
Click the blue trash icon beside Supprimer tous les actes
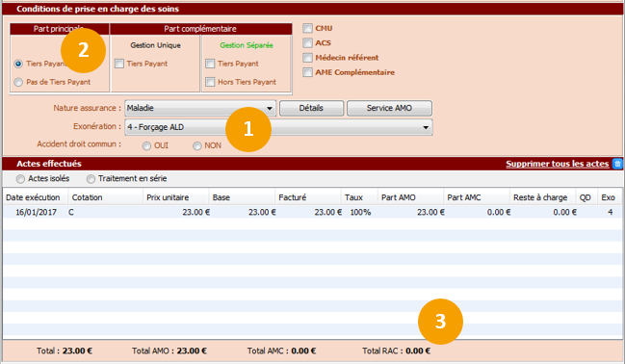point(617,164)
